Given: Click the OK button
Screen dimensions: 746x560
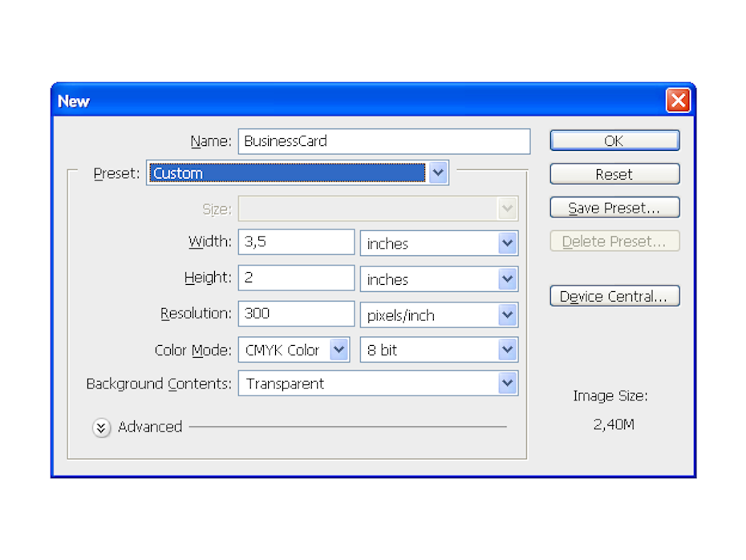Looking at the screenshot, I should [x=614, y=140].
